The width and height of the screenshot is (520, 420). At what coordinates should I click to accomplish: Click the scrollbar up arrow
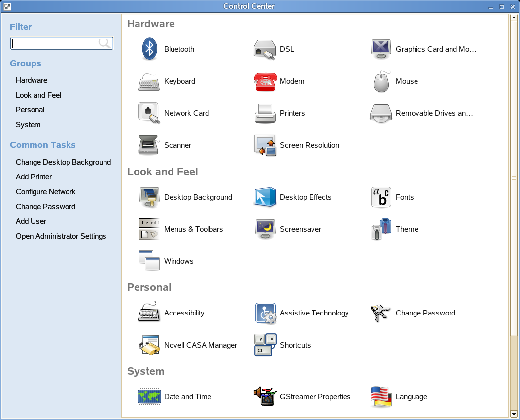coord(514,17)
